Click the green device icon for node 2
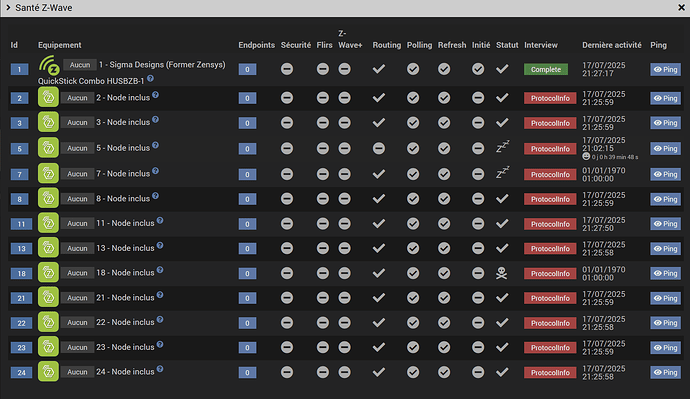Image resolution: width=690 pixels, height=399 pixels. (x=48, y=97)
